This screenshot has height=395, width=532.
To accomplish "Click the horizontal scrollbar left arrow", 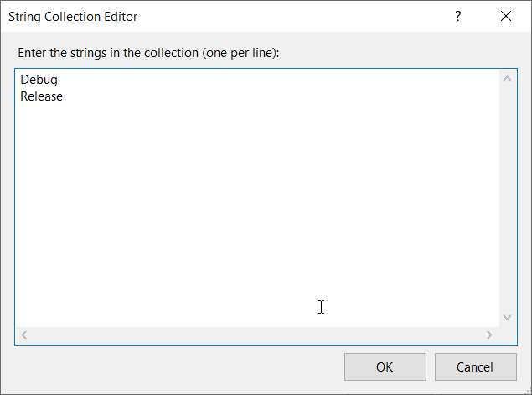I will 23,335.
